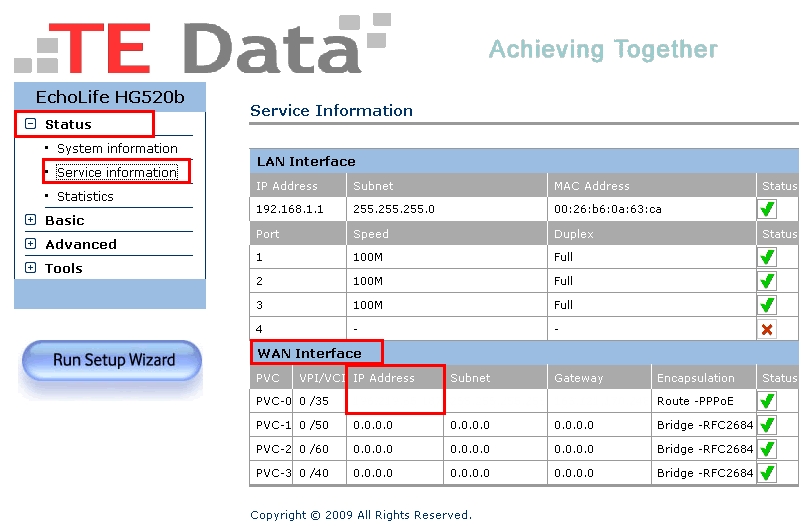Click green check status for PVC-0
Screen dimensions: 804x526
[767, 401]
